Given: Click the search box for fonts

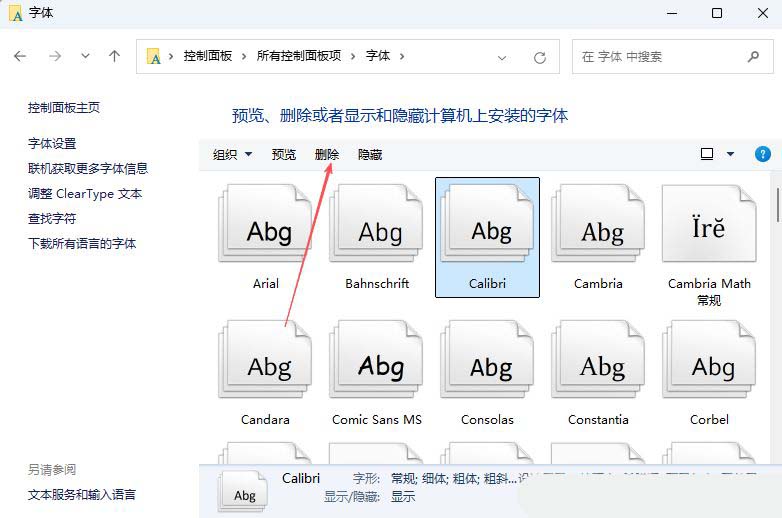Looking at the screenshot, I should click(672, 56).
